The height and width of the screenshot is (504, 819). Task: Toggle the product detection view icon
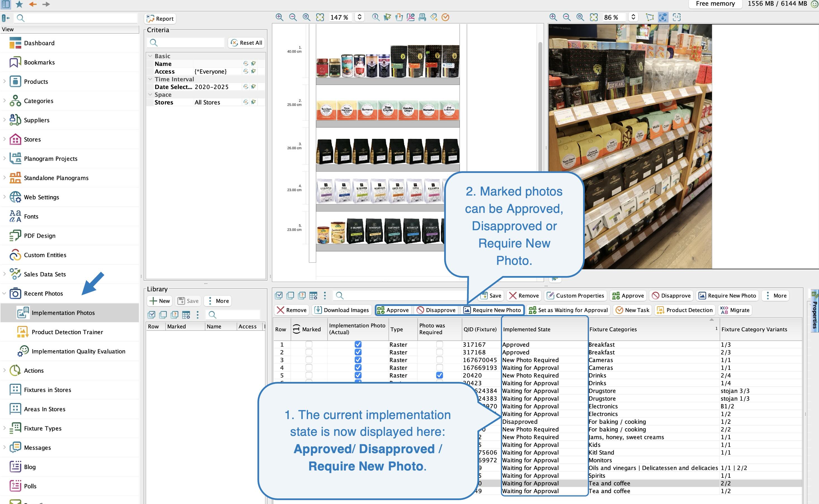663,17
